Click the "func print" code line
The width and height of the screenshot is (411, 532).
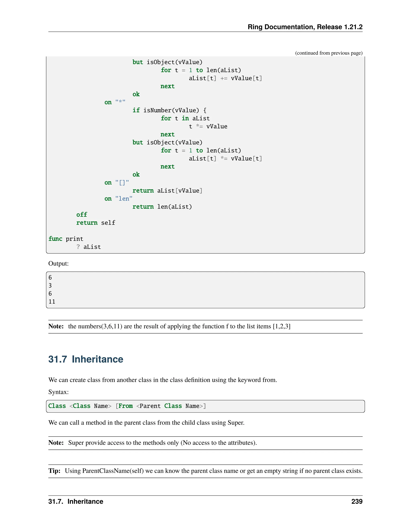[66, 239]
